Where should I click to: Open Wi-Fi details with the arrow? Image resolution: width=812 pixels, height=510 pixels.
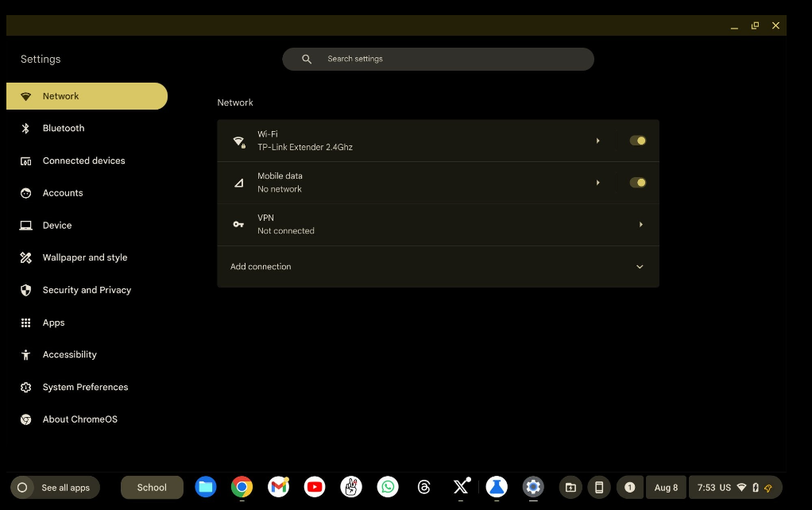pyautogui.click(x=597, y=141)
